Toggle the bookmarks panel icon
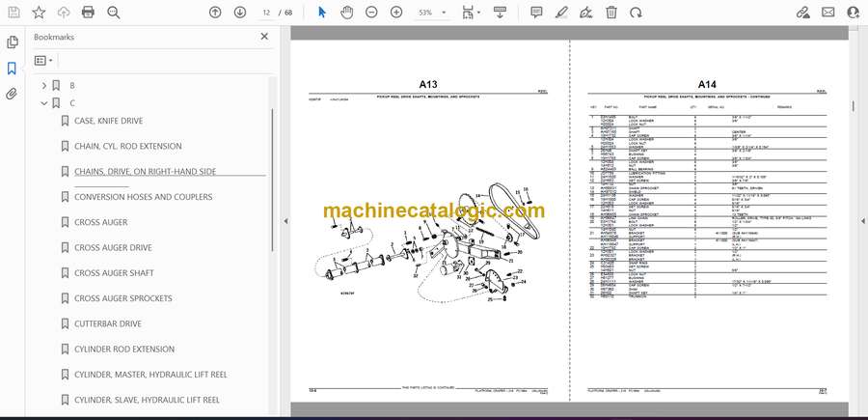Viewport: 868px width, 420px height. pos(13,69)
